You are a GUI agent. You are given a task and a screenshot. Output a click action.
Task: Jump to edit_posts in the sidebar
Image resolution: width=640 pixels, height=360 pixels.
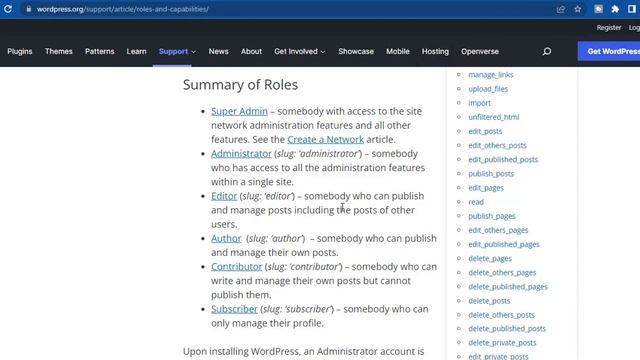click(485, 131)
